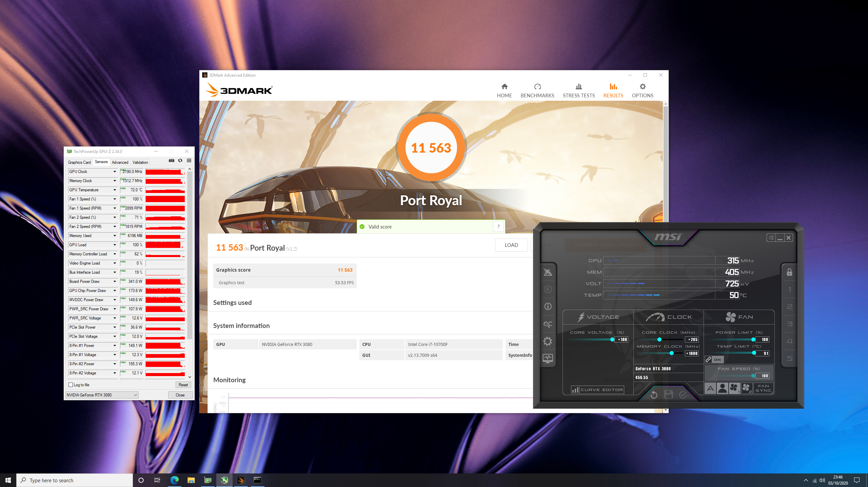Click the Afterburner reset arrow icon
Viewport: 868px width, 487px height.
click(654, 395)
